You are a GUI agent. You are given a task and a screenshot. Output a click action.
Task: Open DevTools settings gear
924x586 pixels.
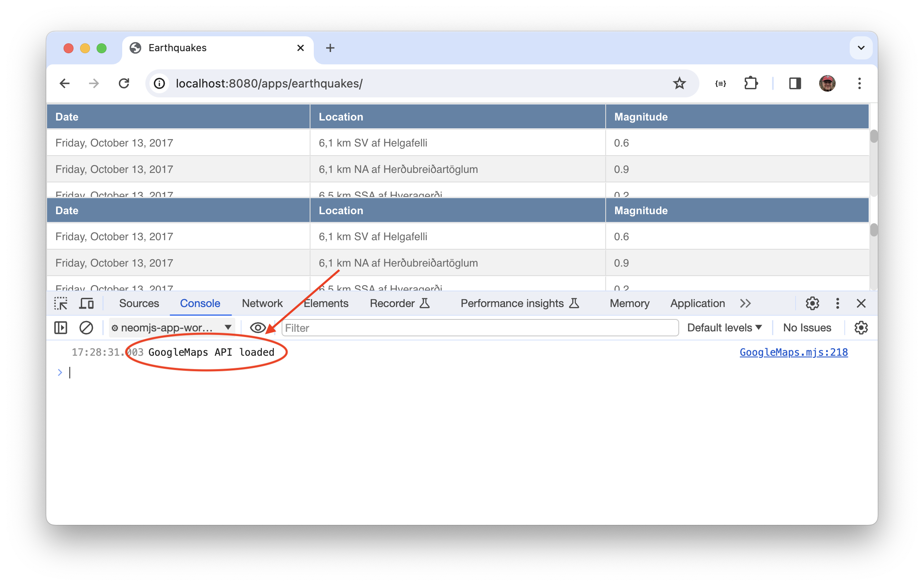tap(812, 304)
